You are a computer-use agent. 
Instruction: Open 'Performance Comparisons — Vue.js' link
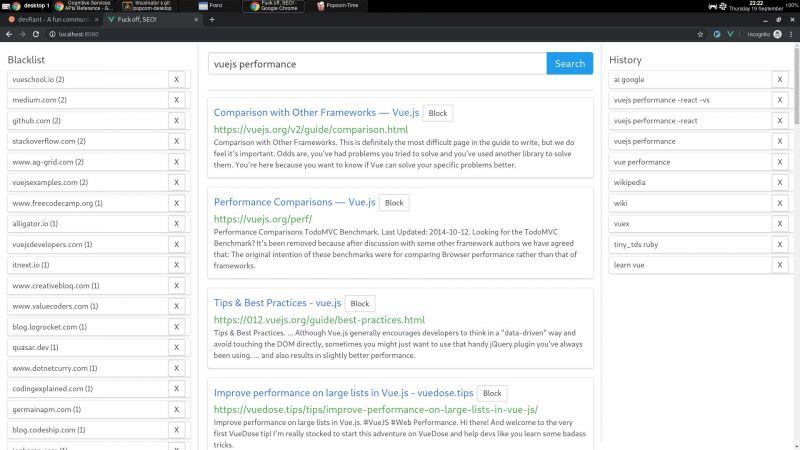click(x=294, y=203)
